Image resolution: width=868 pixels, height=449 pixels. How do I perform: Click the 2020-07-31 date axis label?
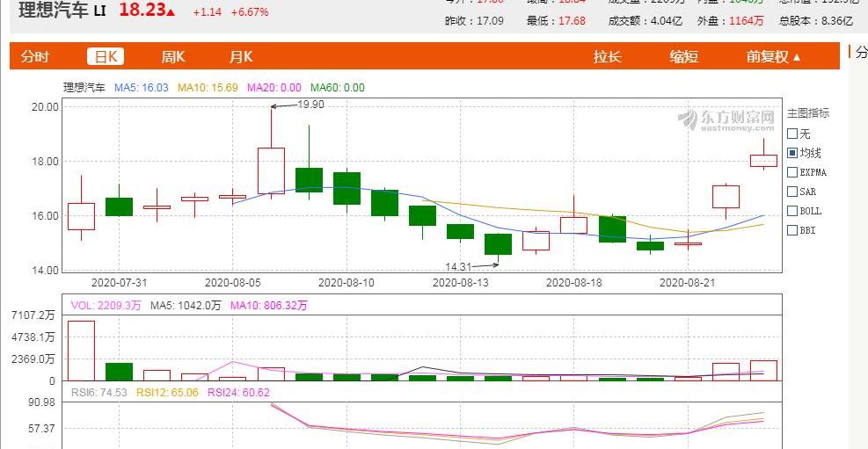[119, 282]
